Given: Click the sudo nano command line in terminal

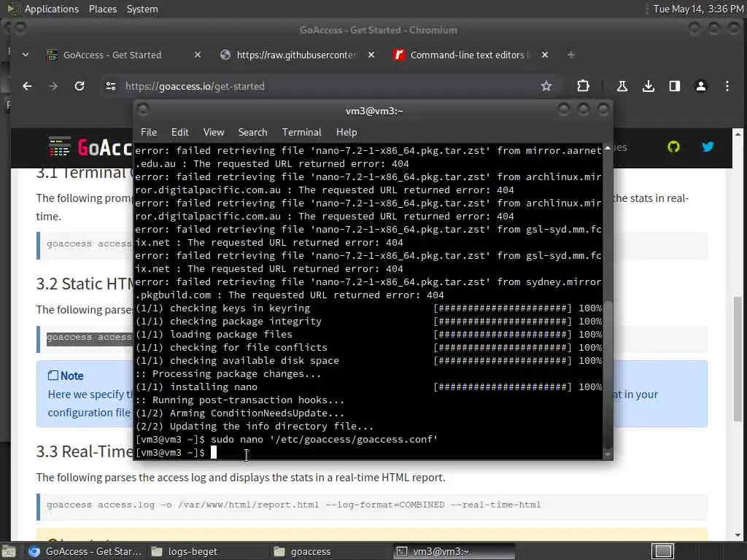Looking at the screenshot, I should pyautogui.click(x=286, y=439).
